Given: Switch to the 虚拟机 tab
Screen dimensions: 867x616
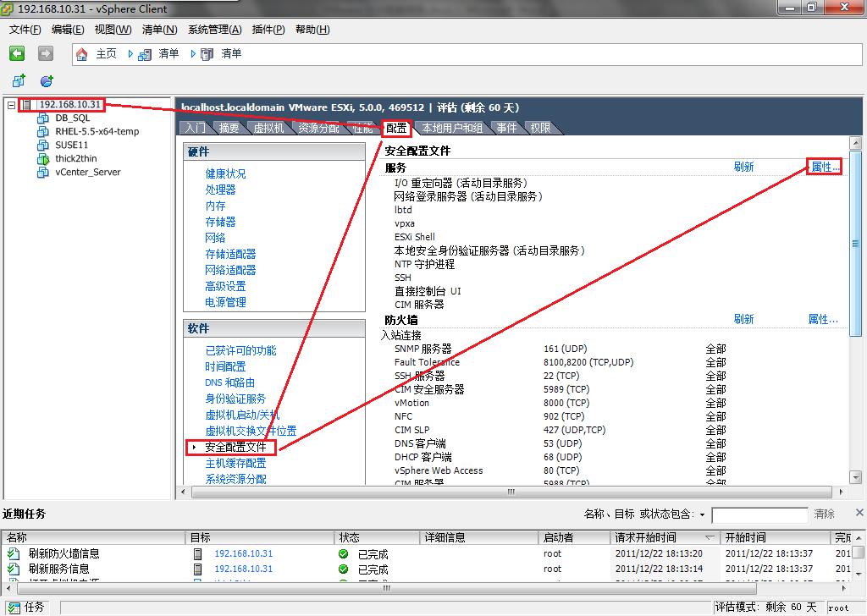Looking at the screenshot, I should pyautogui.click(x=268, y=129).
